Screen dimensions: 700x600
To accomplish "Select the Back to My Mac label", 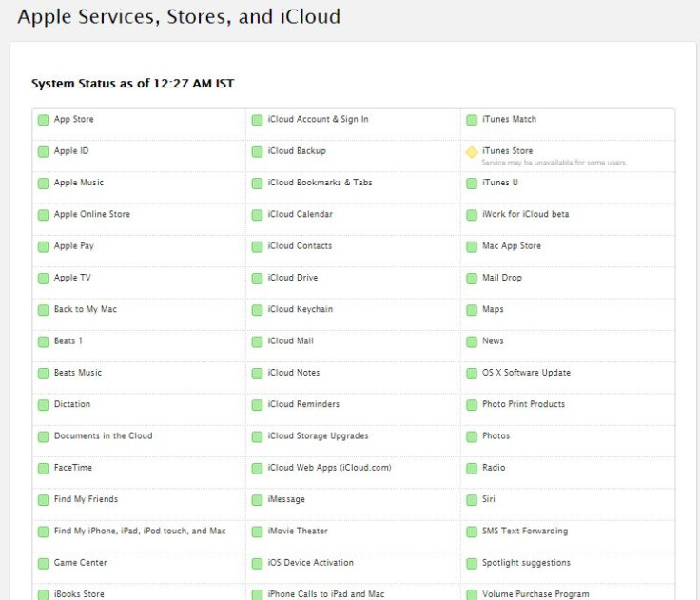I will click(x=86, y=309).
